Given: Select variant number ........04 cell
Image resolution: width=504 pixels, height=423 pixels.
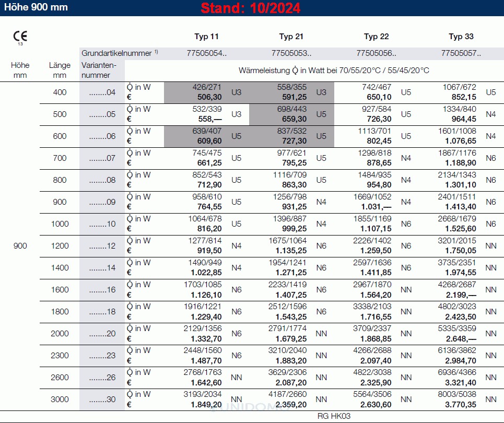Looking at the screenshot, I should point(102,92).
